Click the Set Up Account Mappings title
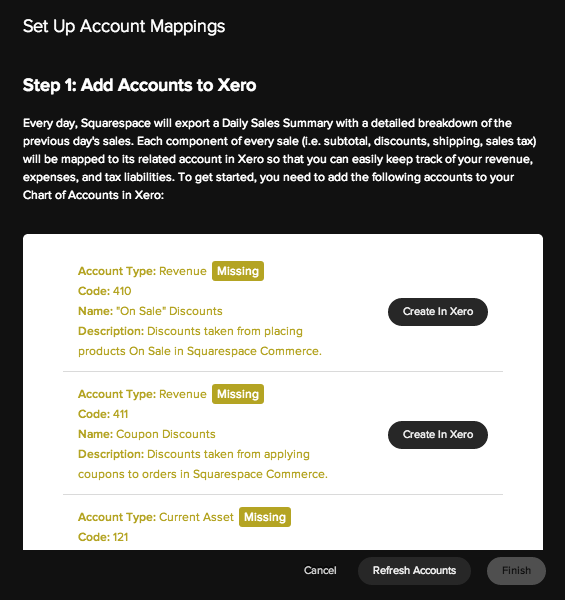Viewport: 565px width, 600px height. pyautogui.click(x=124, y=26)
